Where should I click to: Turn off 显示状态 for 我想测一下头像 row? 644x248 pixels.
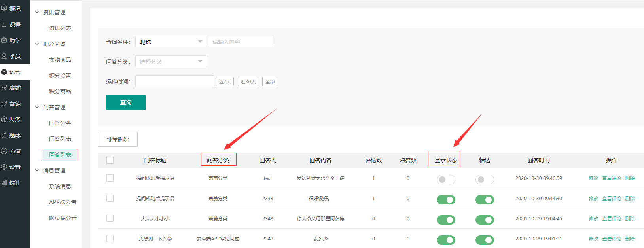tap(446, 240)
